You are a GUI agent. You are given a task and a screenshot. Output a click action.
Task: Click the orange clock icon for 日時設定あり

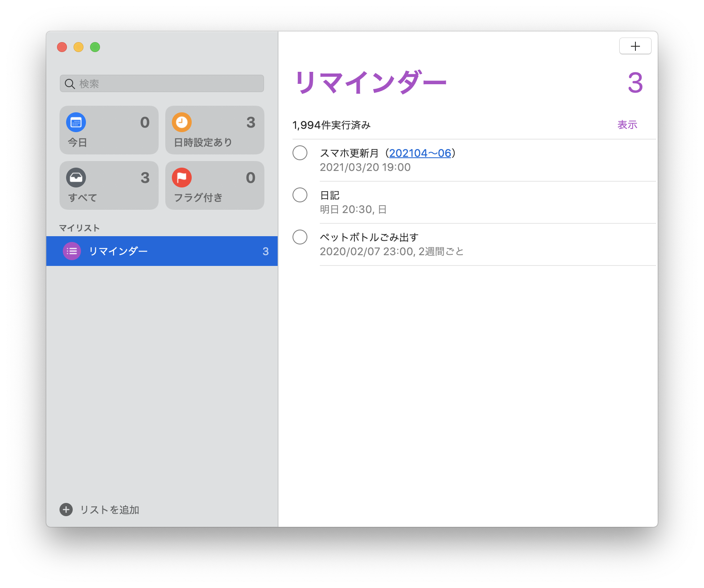(182, 122)
